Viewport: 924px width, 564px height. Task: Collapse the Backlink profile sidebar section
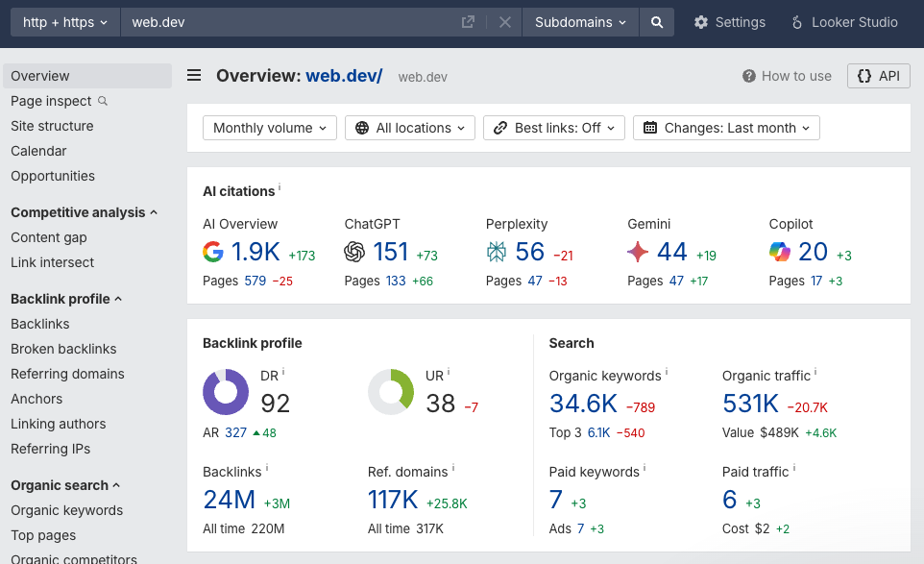(x=63, y=298)
